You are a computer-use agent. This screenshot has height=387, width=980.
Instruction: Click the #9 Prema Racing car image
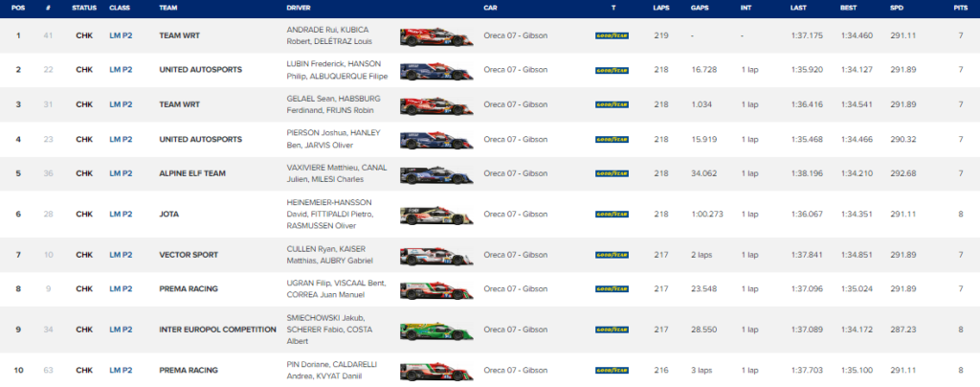(x=436, y=289)
